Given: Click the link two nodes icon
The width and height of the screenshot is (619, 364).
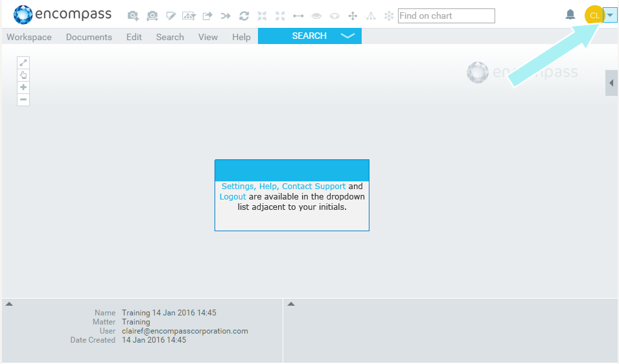Looking at the screenshot, I should [x=298, y=16].
